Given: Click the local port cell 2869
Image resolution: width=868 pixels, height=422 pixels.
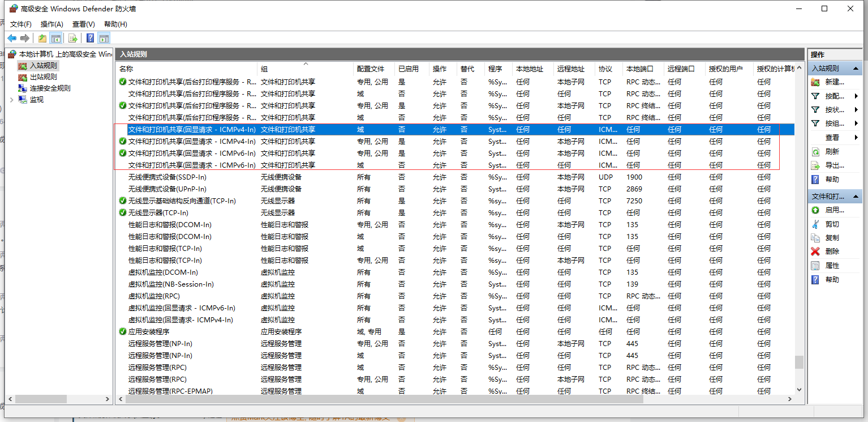Looking at the screenshot, I should click(x=634, y=189).
